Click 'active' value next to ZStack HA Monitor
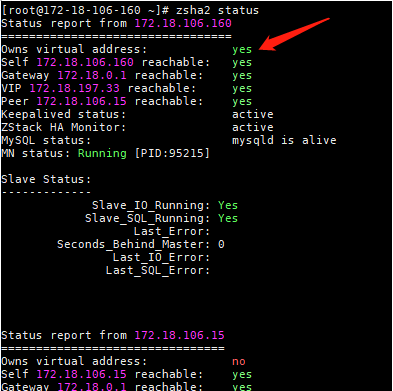Screen dimensions: 393x391 point(253,127)
